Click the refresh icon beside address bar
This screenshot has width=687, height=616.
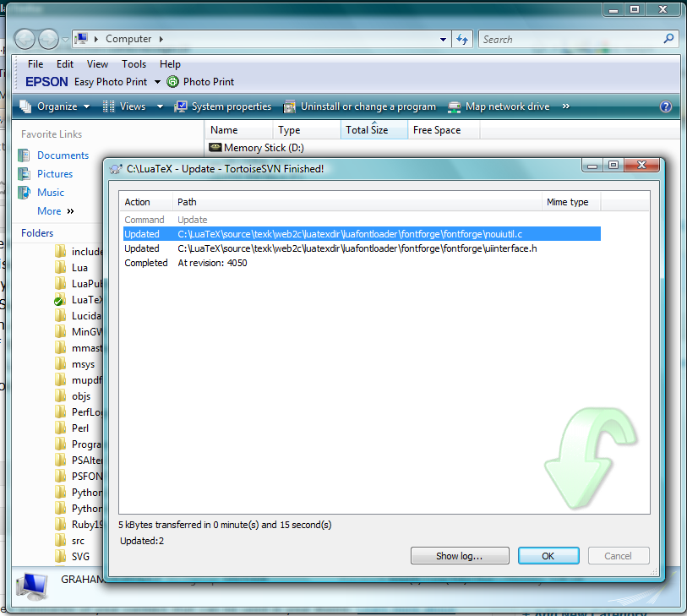462,39
